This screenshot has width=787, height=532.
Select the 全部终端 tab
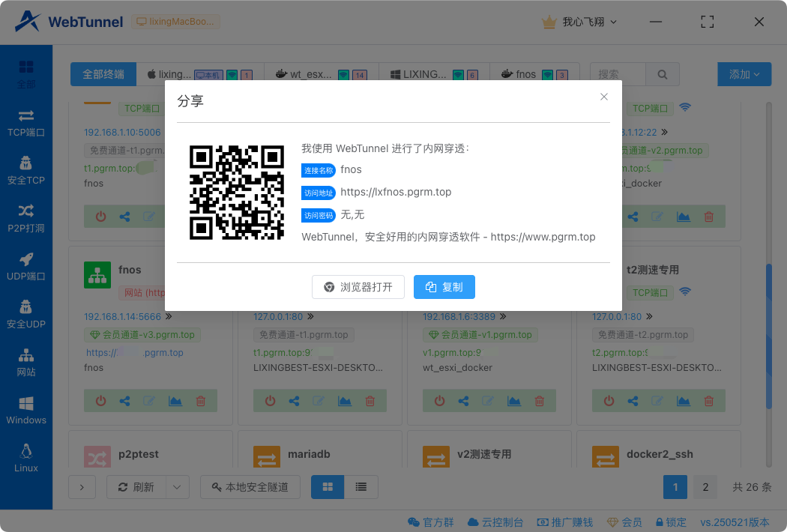click(x=103, y=74)
